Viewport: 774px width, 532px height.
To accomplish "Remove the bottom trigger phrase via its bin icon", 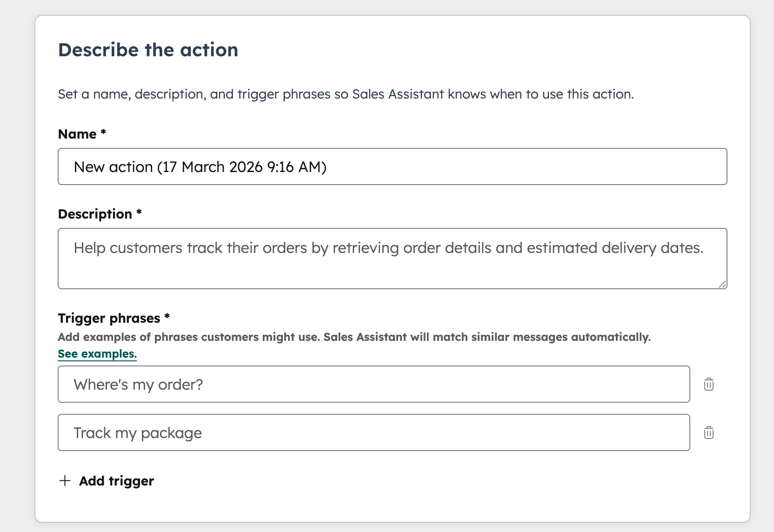I will 708,432.
